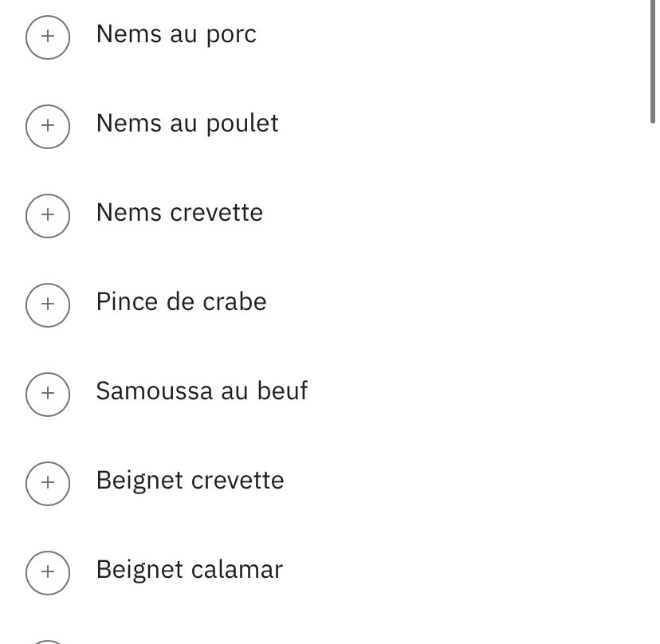Open the Pince de crabe menu entry
This screenshot has width=660, height=644.
pyautogui.click(x=181, y=303)
